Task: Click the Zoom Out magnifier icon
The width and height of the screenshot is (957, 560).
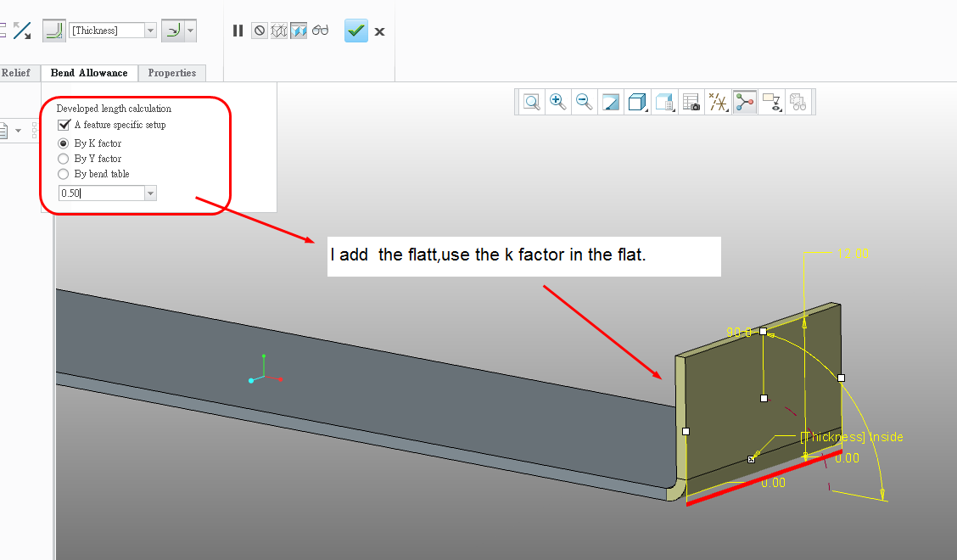Action: click(x=584, y=102)
